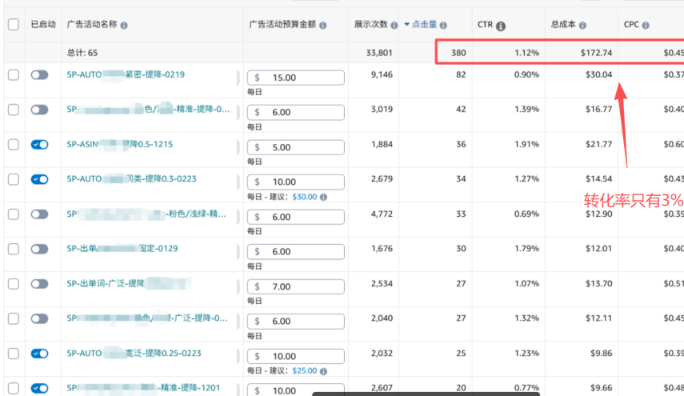Click info icon next to $25.00 budget suggestion

(x=323, y=371)
